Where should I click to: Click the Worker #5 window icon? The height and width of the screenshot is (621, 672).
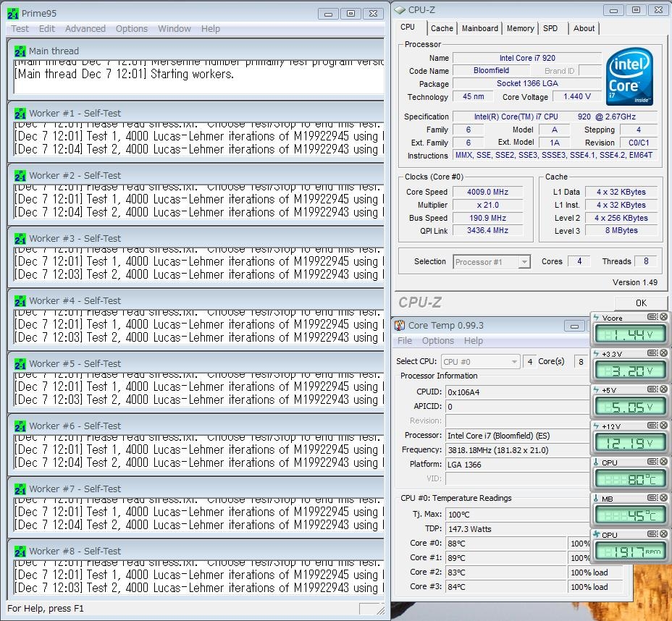pos(20,364)
